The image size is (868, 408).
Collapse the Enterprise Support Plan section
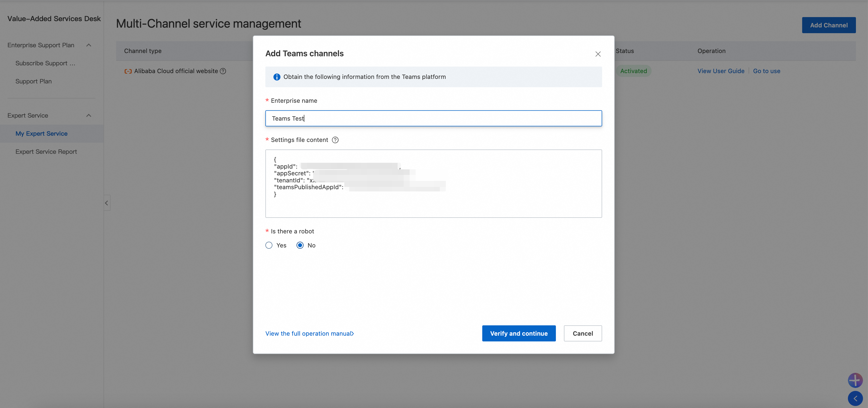click(x=89, y=45)
